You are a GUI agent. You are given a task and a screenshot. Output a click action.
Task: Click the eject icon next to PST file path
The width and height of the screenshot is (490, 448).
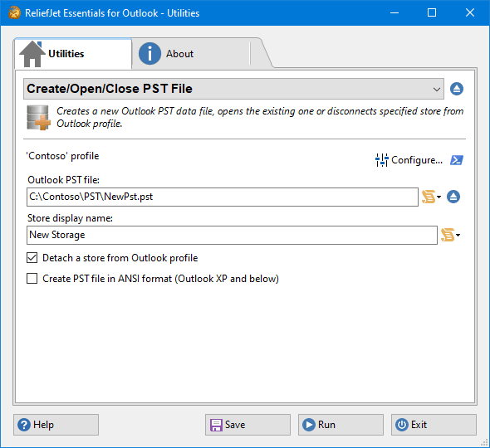pyautogui.click(x=453, y=197)
